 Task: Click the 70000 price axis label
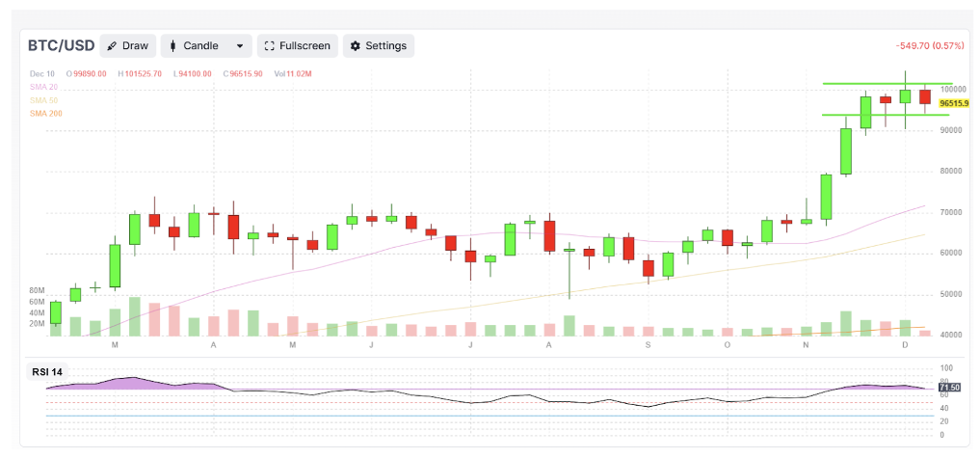tap(952, 213)
